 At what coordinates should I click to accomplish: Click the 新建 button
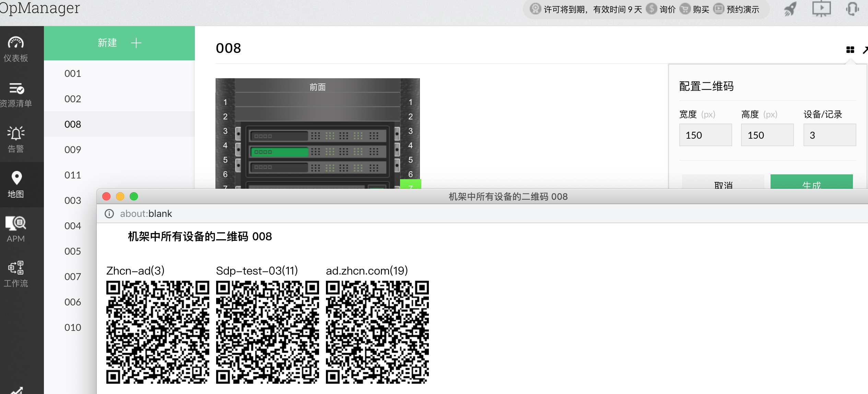pyautogui.click(x=119, y=43)
